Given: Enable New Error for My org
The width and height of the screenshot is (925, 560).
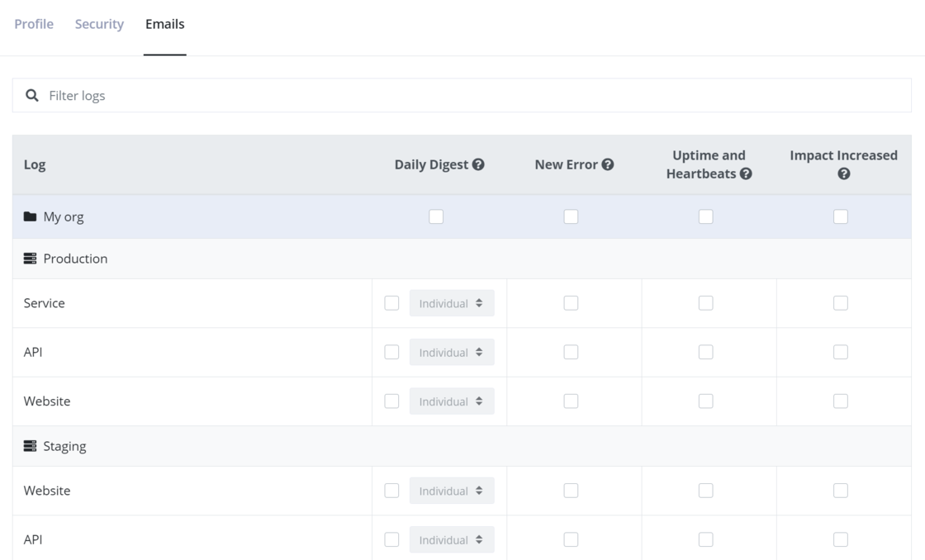Looking at the screenshot, I should click(571, 216).
